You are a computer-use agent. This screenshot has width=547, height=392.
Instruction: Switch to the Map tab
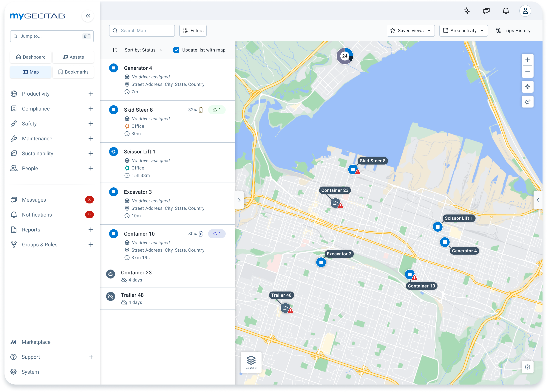31,72
